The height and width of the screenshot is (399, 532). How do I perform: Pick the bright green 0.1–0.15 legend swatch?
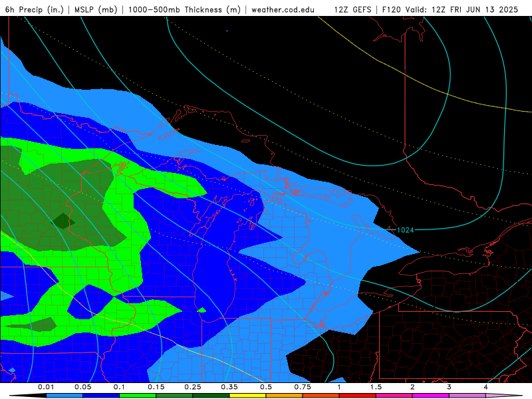[x=138, y=396]
